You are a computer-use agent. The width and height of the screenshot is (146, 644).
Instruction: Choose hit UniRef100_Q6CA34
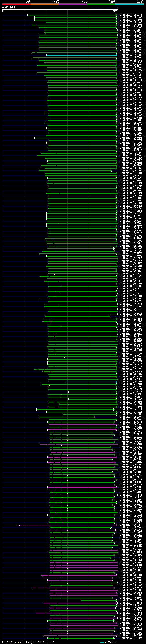(x=131, y=404)
